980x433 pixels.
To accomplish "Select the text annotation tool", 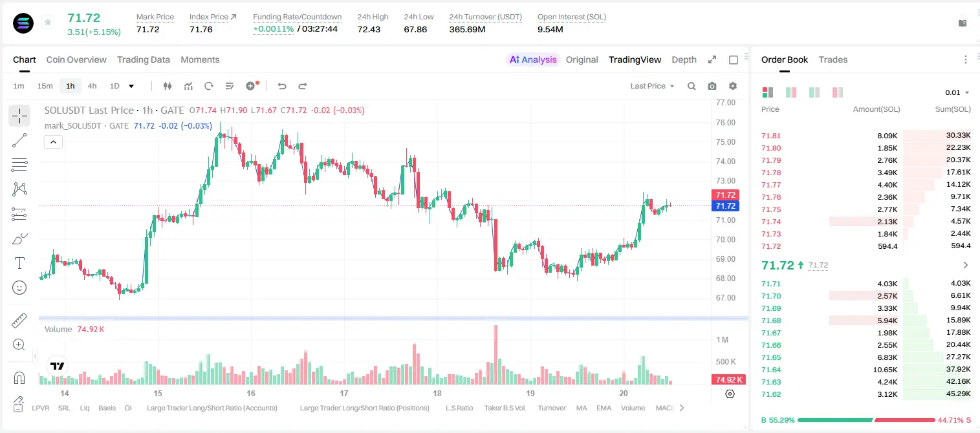I will click(x=19, y=263).
